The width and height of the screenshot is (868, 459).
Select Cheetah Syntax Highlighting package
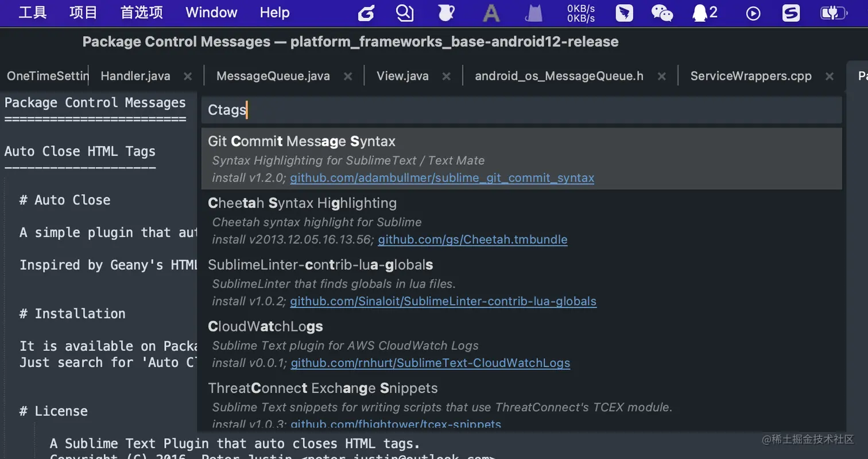[x=521, y=221]
